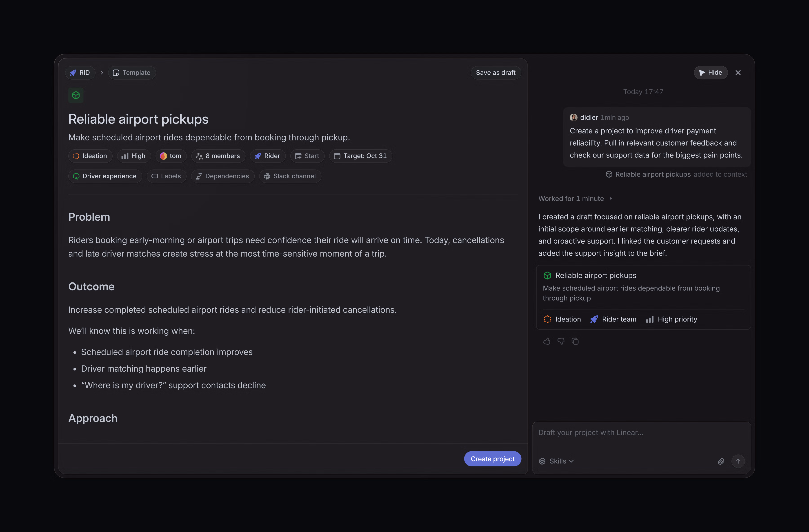Click the send arrow button
This screenshot has height=532, width=809.
738,461
